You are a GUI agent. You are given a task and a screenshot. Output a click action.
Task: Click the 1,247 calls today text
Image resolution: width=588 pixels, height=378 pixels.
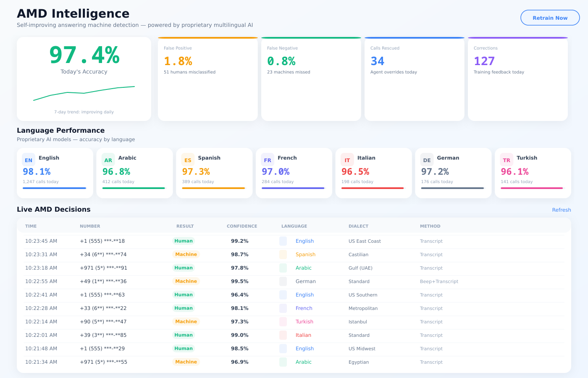coord(41,182)
